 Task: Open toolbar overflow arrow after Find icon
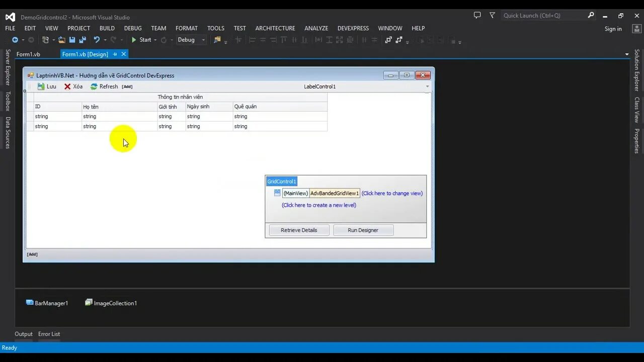click(x=225, y=42)
